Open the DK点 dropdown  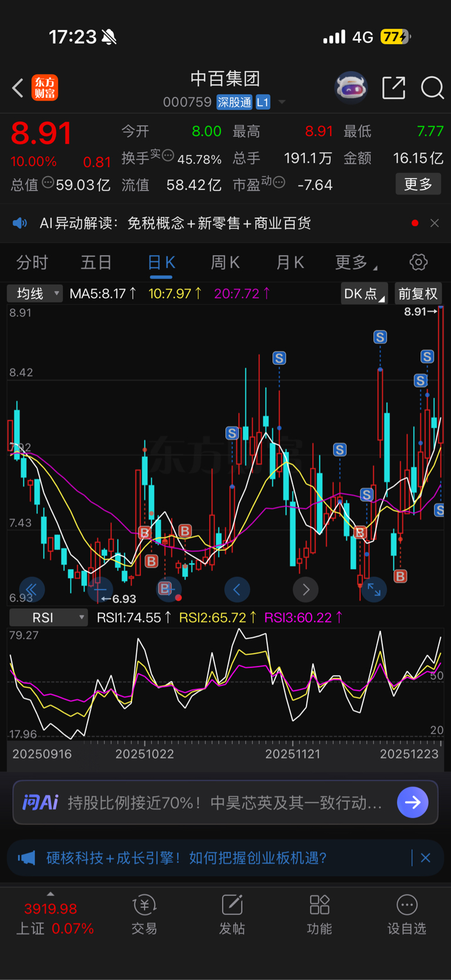364,293
